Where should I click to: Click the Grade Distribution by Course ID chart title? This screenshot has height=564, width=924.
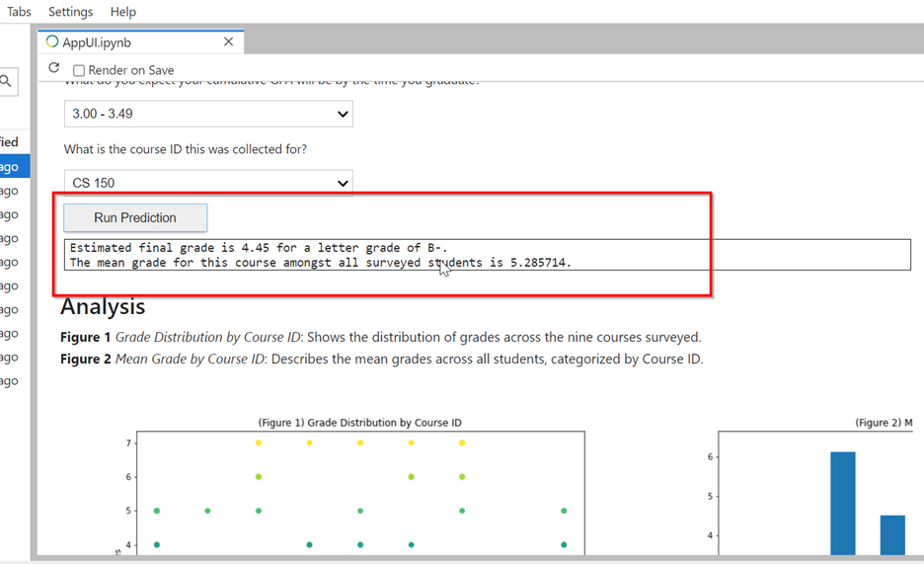[x=359, y=423]
